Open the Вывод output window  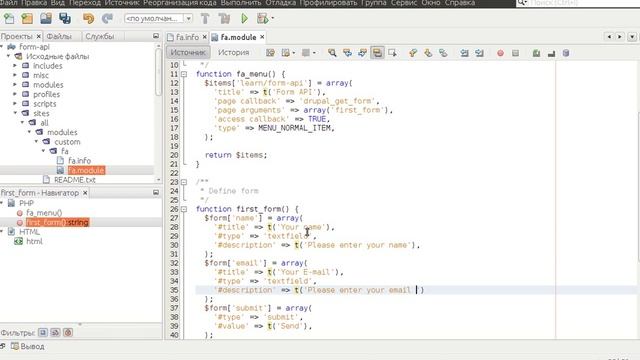(28, 347)
